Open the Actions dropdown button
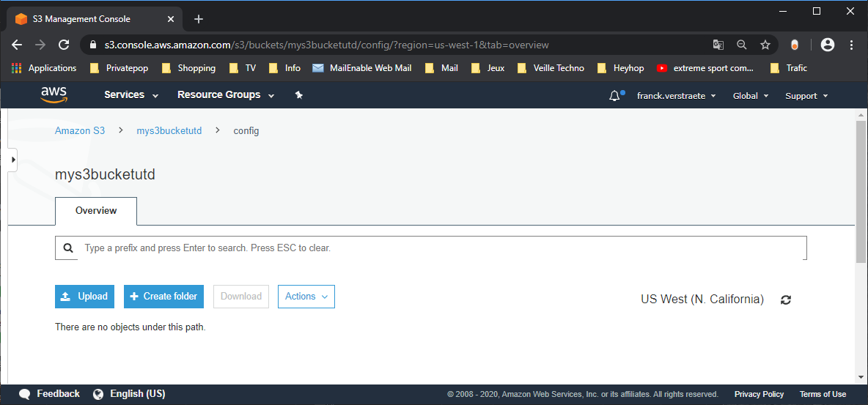The width and height of the screenshot is (868, 405). (x=306, y=297)
